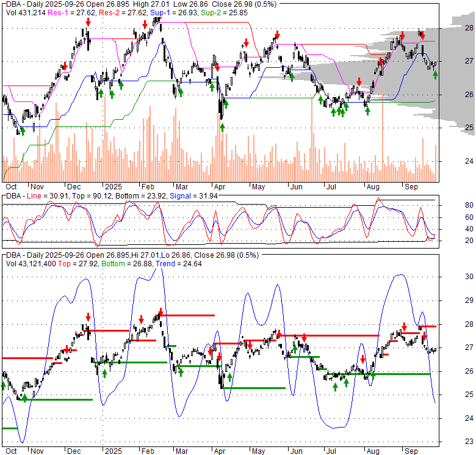
Task: Click the 20 level on oscillator axis
Action: click(469, 241)
